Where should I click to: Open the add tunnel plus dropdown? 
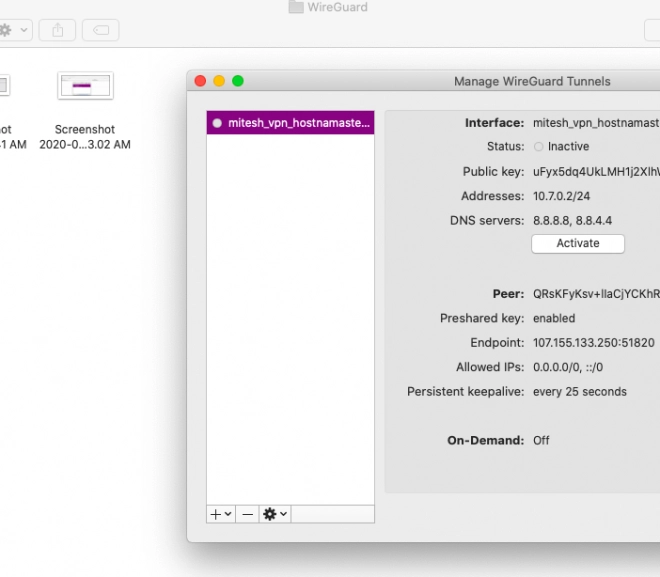221,514
